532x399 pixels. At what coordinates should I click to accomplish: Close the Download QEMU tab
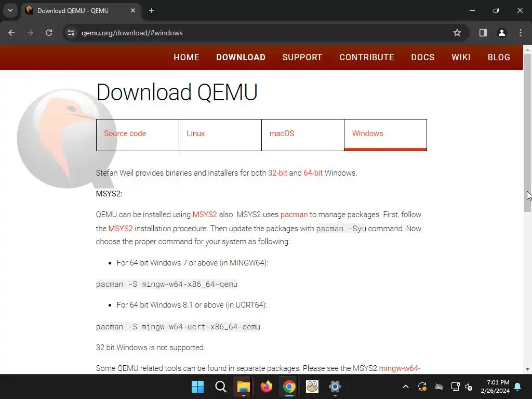point(133,10)
